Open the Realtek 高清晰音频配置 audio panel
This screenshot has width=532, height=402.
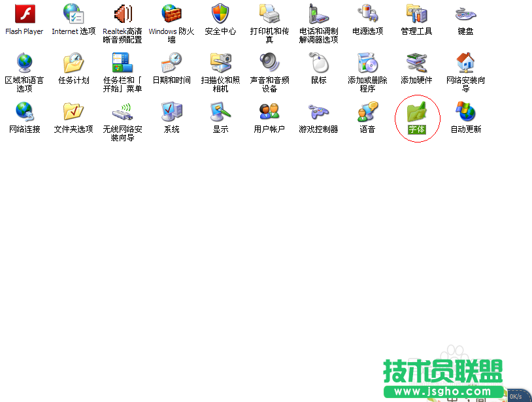(122, 14)
